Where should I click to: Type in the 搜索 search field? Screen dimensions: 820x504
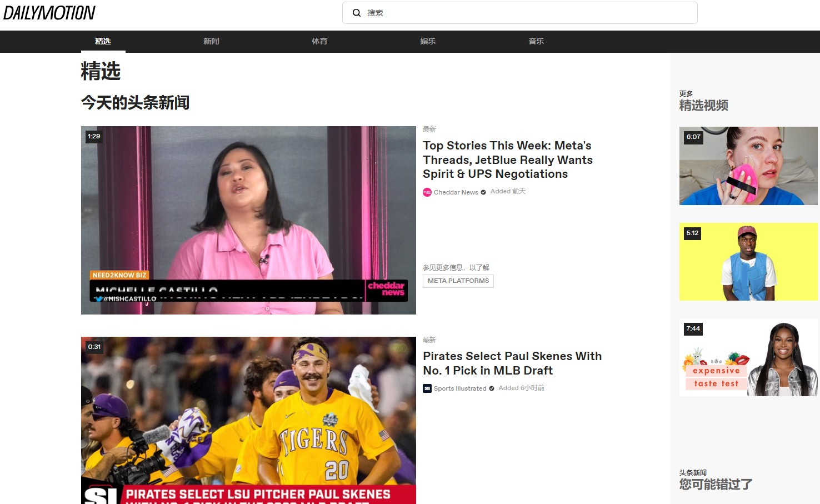pos(528,13)
